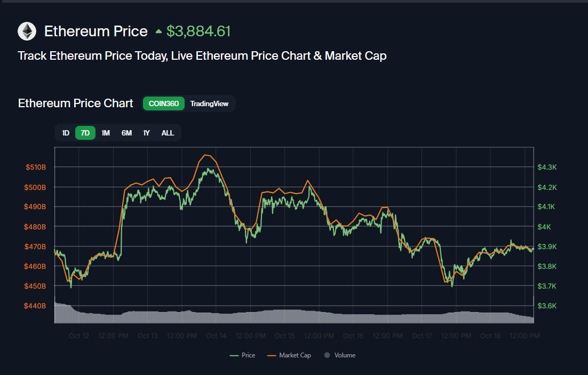Image resolution: width=588 pixels, height=375 pixels.
Task: Select the 1M time range
Action: [x=106, y=133]
